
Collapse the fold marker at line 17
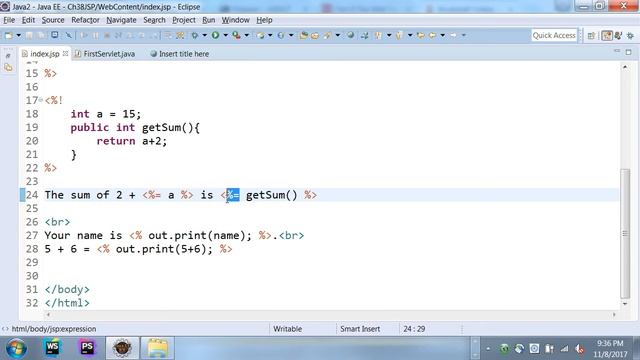[41, 100]
